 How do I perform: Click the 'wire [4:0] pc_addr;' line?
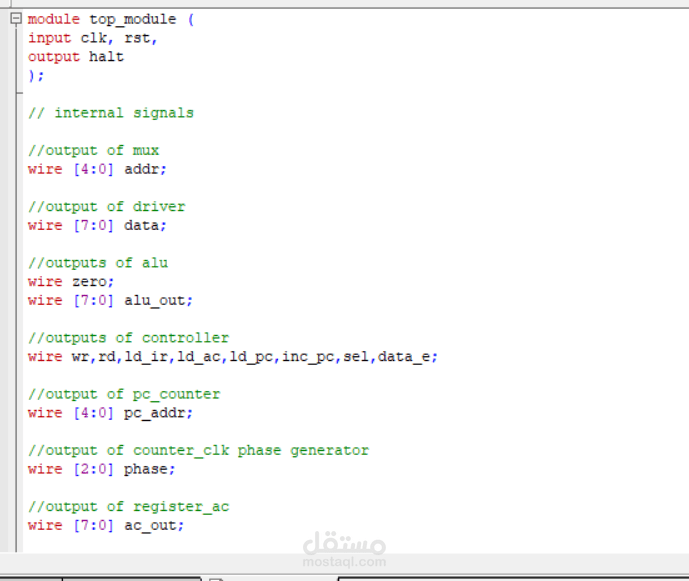[110, 413]
